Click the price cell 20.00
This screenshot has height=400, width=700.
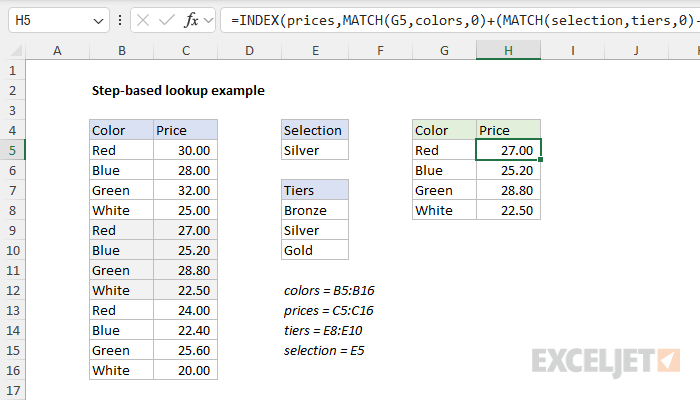186,371
